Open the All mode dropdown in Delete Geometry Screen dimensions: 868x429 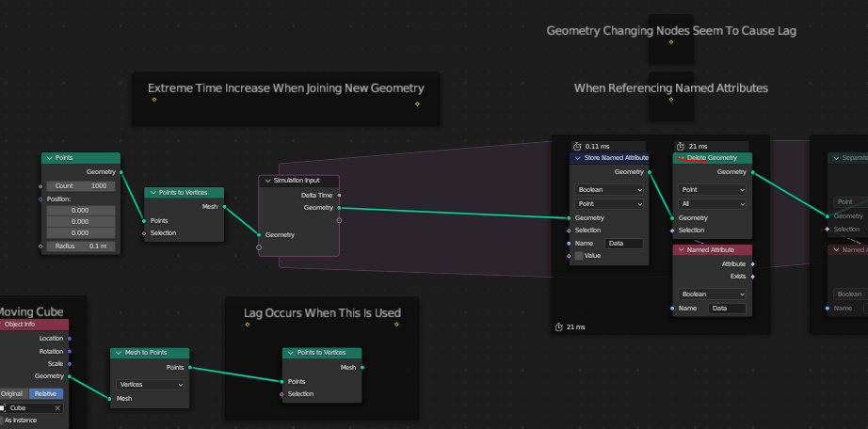[x=712, y=204]
